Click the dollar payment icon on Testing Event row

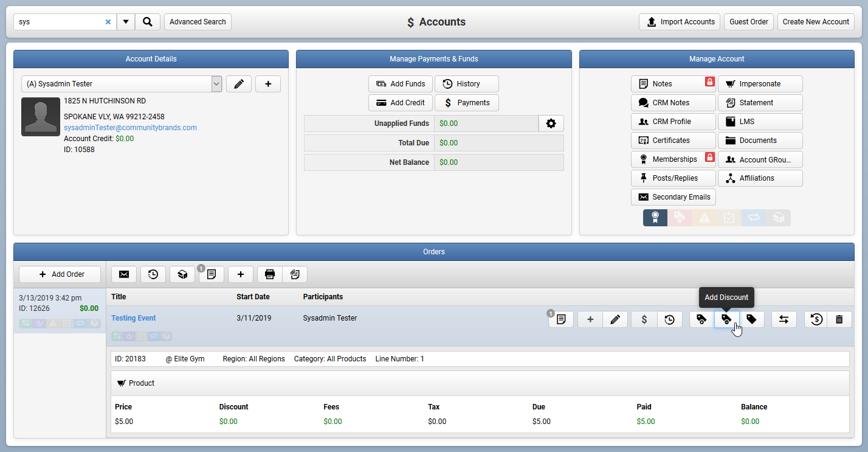pyautogui.click(x=644, y=319)
